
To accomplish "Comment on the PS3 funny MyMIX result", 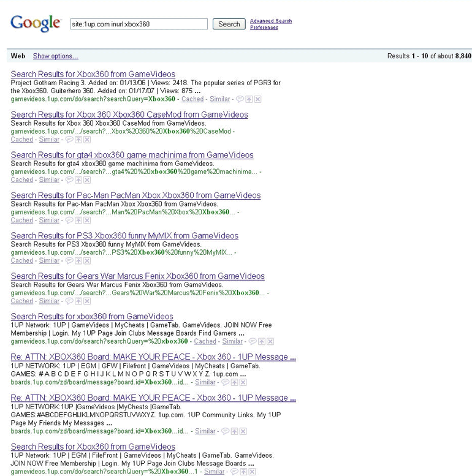I will pos(69,260).
